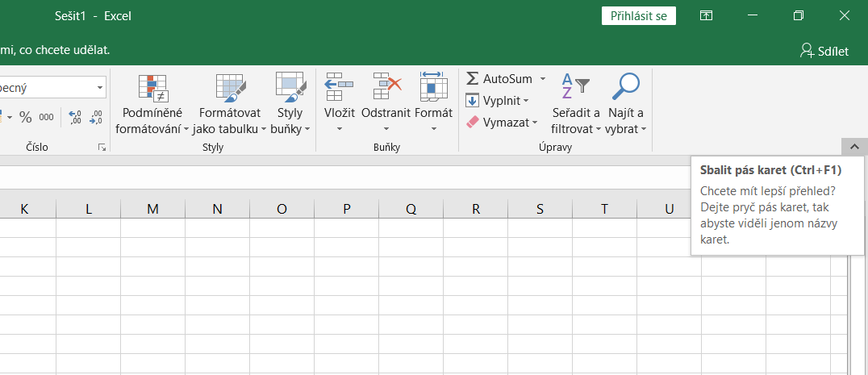This screenshot has width=868, height=375.
Task: Open Formátovat jako tabulku gallery
Action: pos(230,104)
